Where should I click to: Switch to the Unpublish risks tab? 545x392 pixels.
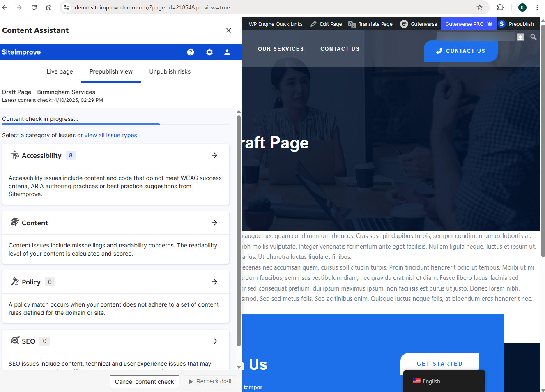(170, 71)
